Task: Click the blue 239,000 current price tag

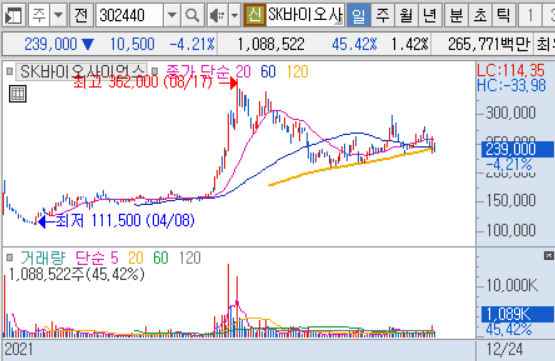Action: [518, 149]
